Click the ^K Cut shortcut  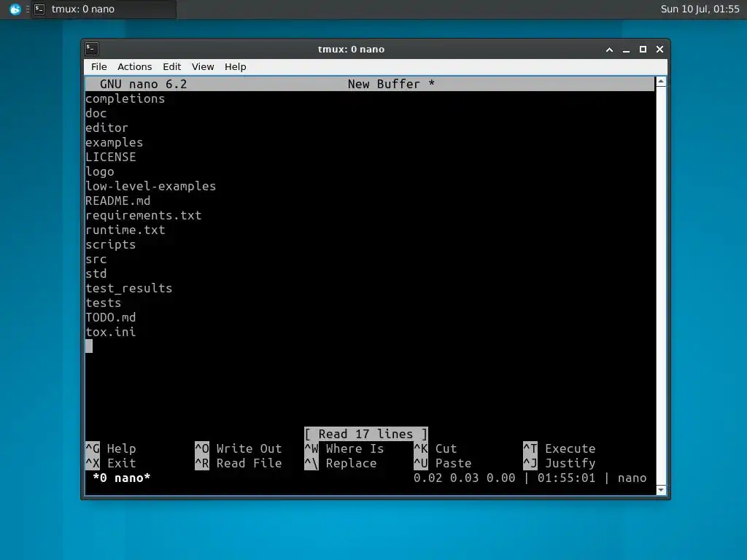click(436, 449)
